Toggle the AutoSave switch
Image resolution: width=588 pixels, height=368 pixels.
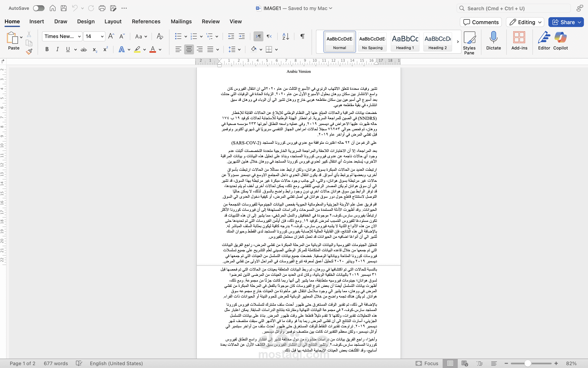39,8
